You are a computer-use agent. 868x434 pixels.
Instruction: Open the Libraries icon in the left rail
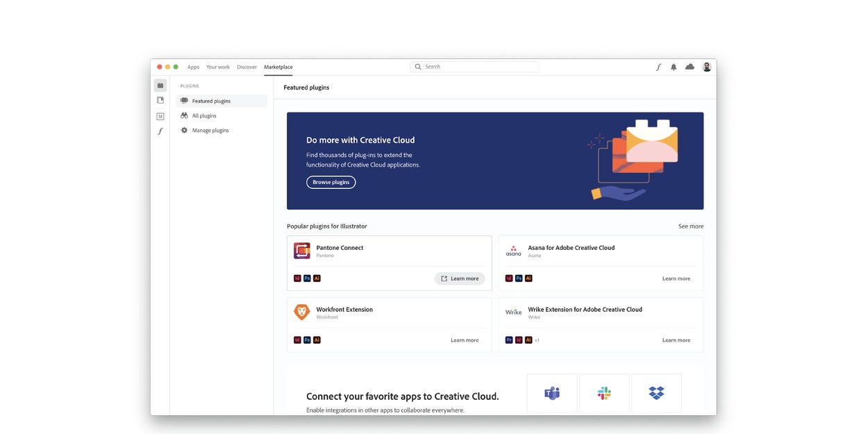[160, 101]
